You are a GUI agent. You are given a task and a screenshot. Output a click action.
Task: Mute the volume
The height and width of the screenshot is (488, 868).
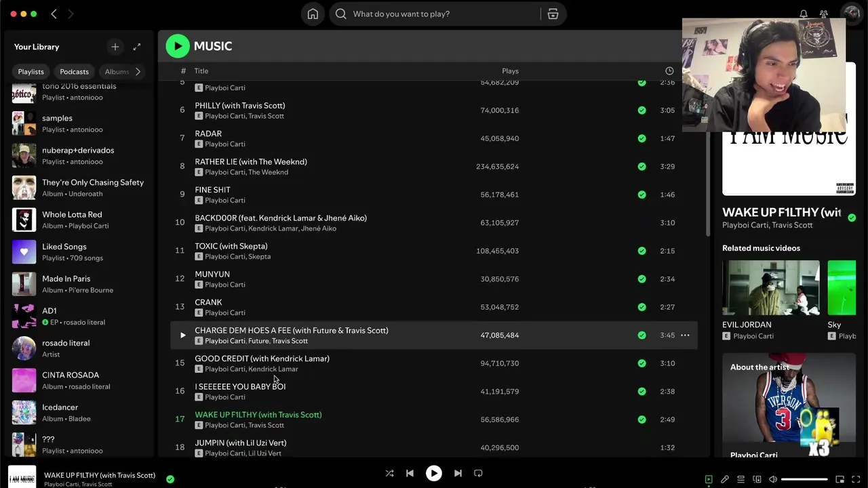pyautogui.click(x=773, y=479)
